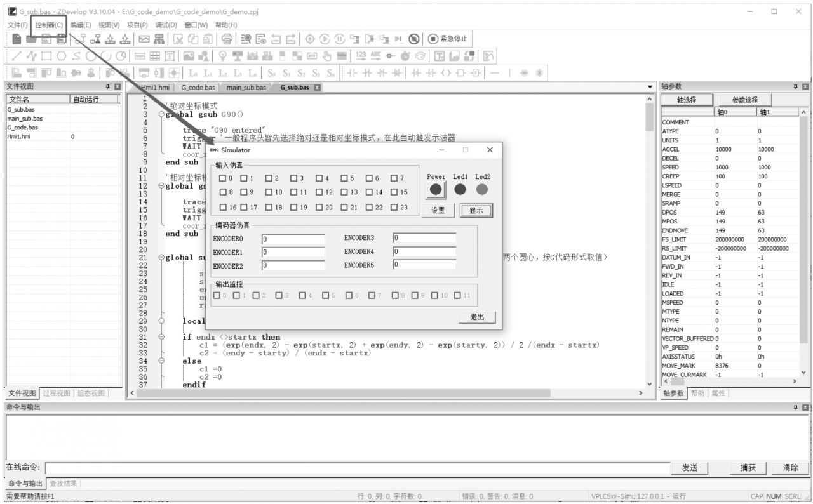The width and height of the screenshot is (813, 504).
Task: Click the 设置 button in Simulator
Action: (x=438, y=211)
